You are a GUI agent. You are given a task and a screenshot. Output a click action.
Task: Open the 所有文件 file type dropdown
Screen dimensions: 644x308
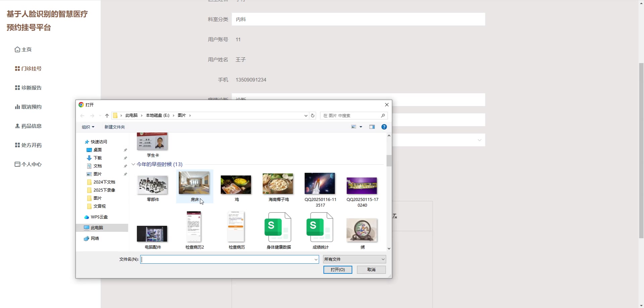click(354, 259)
